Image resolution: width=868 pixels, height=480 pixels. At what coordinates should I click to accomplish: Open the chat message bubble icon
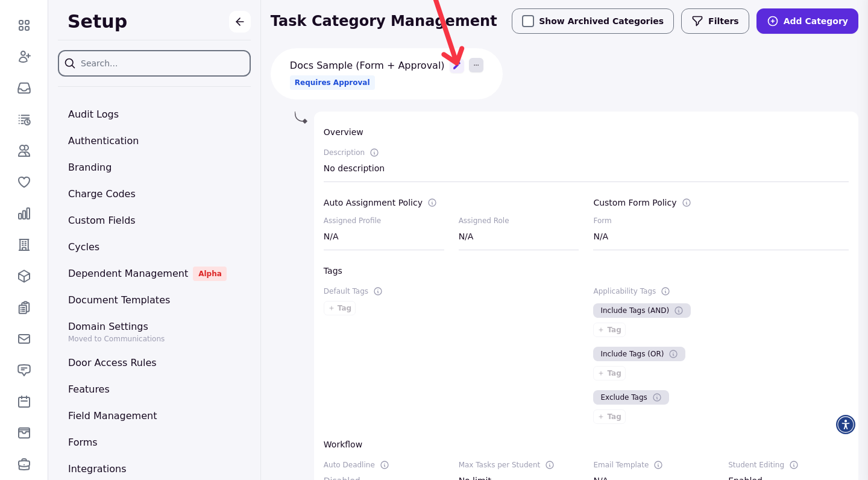point(24,370)
